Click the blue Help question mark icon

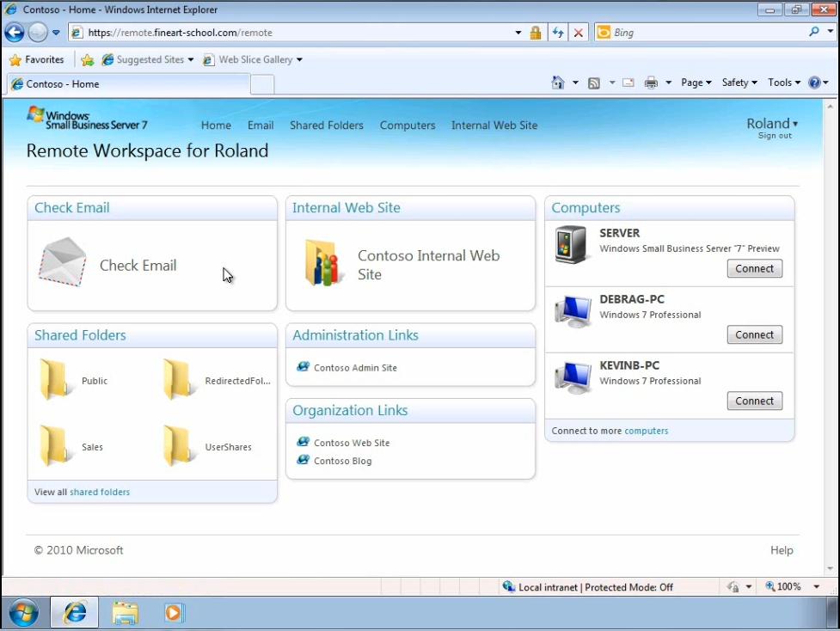coord(814,83)
